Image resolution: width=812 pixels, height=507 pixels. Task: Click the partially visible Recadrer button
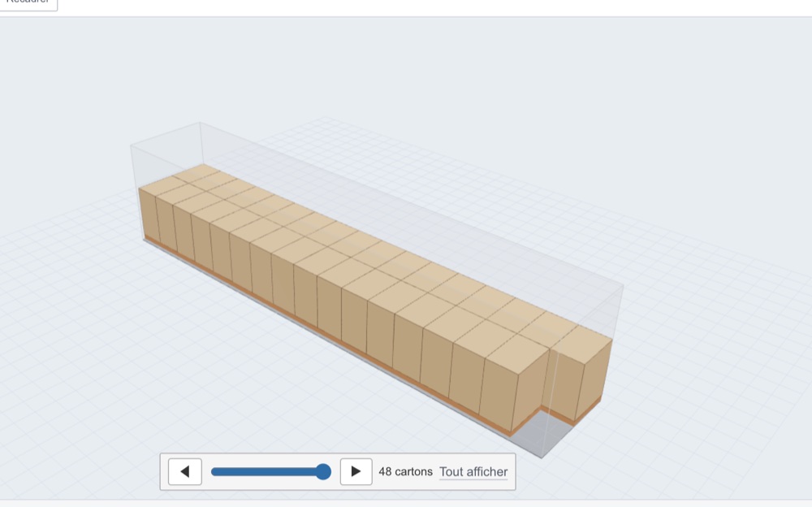pos(28,4)
